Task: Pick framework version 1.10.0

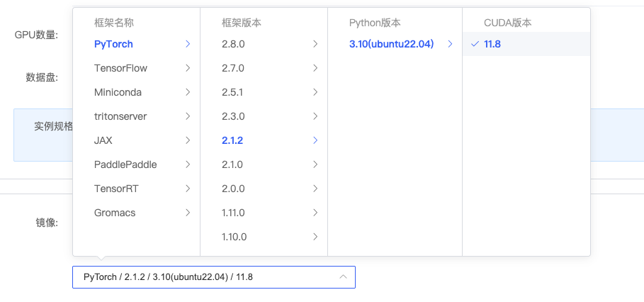Action: tap(264, 237)
